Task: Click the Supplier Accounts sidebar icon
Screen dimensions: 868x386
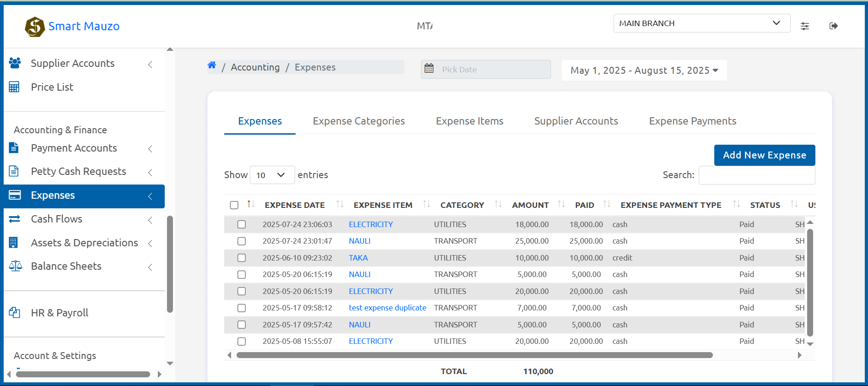Action: click(15, 63)
